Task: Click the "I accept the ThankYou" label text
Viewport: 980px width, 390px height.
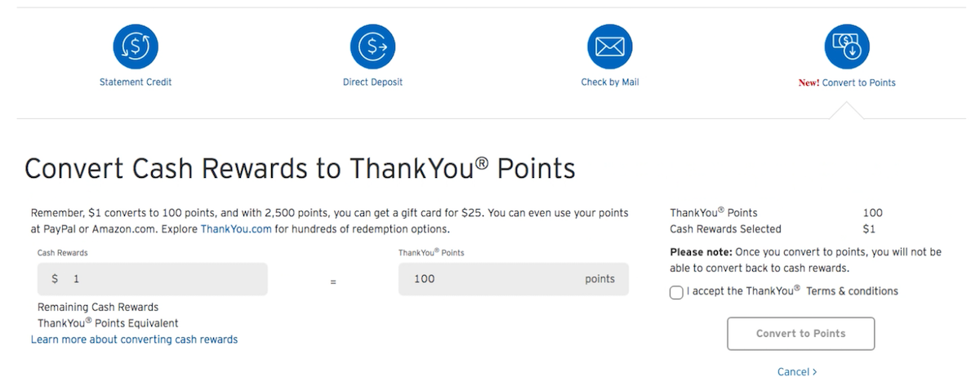Action: [x=744, y=291]
